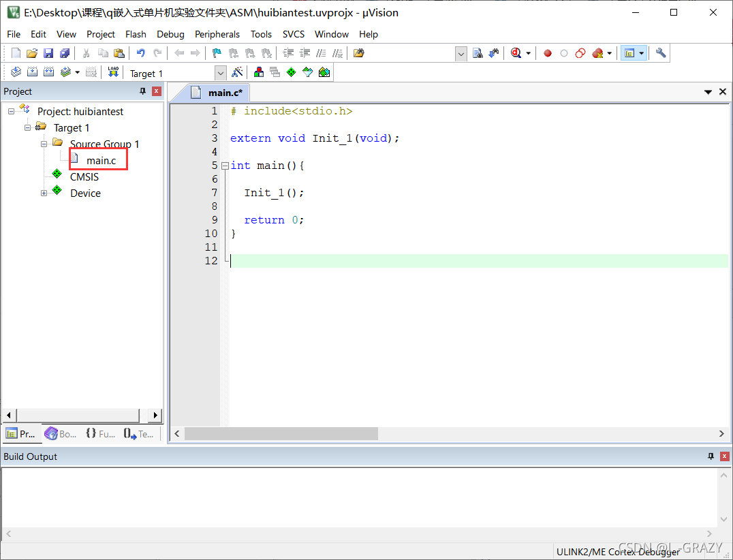Viewport: 733px width, 560px height.
Task: Disable all breakpoints icon
Action: coord(580,53)
